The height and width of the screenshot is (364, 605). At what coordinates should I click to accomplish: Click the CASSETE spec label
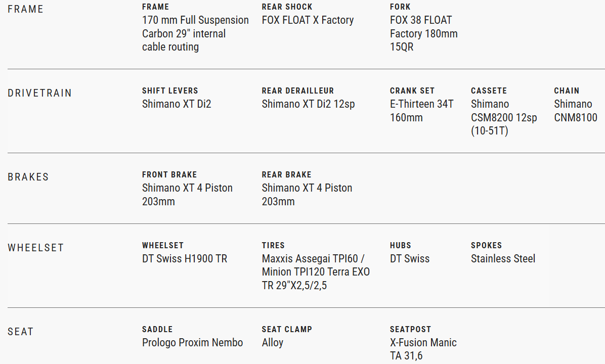click(x=489, y=91)
